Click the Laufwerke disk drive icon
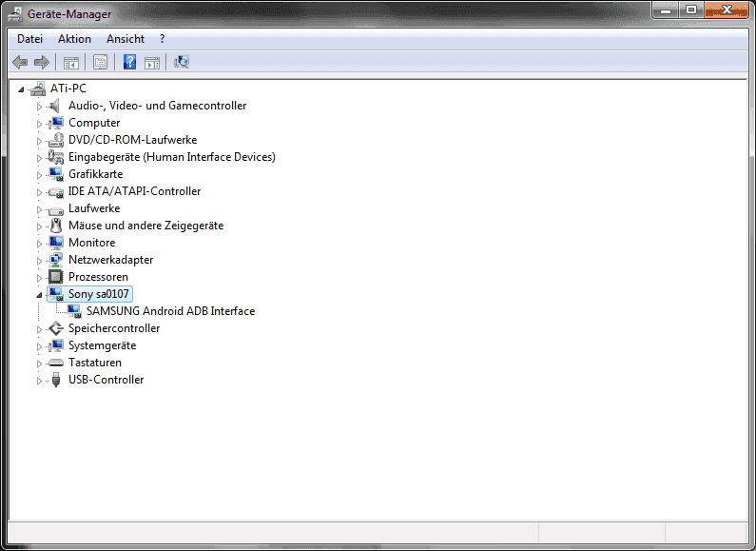The height and width of the screenshot is (551, 756). pos(56,210)
